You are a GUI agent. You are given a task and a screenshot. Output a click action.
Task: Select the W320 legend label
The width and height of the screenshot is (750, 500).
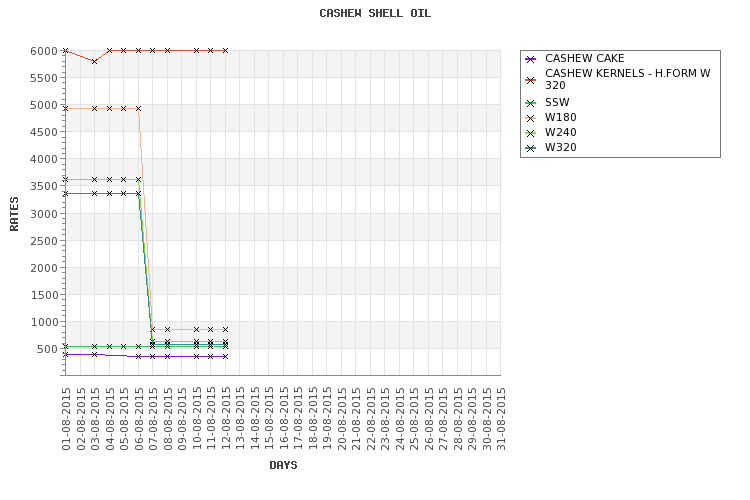[x=561, y=147]
